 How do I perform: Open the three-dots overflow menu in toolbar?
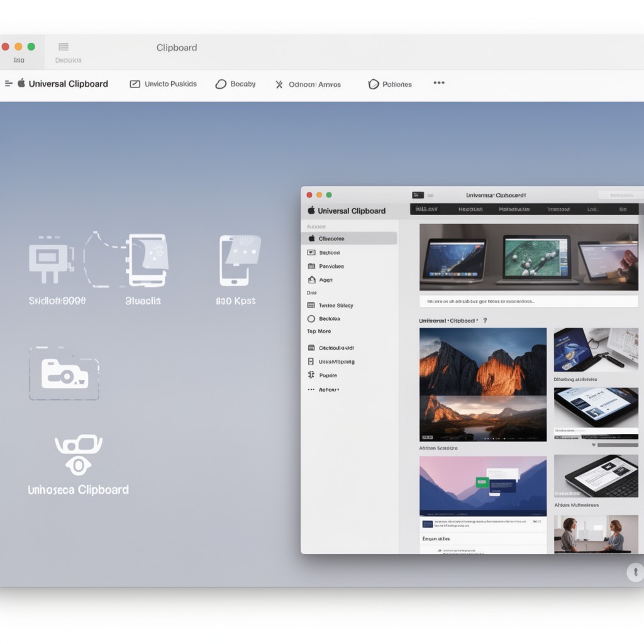[439, 82]
